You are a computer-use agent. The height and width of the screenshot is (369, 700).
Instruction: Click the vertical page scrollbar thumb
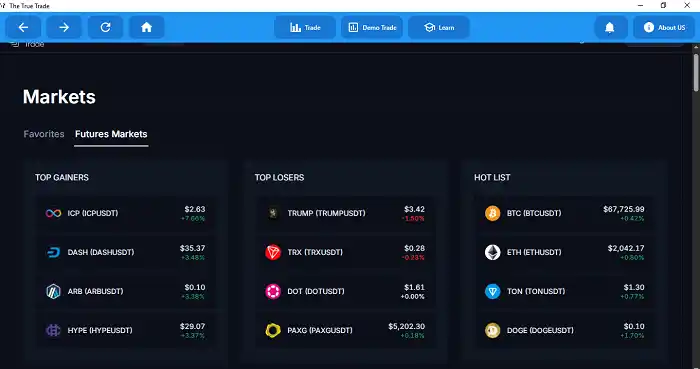[696, 73]
